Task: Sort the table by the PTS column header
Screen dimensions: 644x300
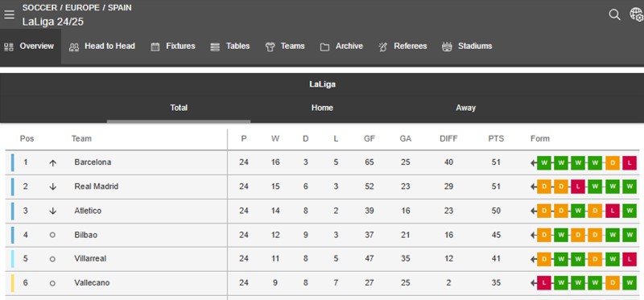Action: click(496, 138)
